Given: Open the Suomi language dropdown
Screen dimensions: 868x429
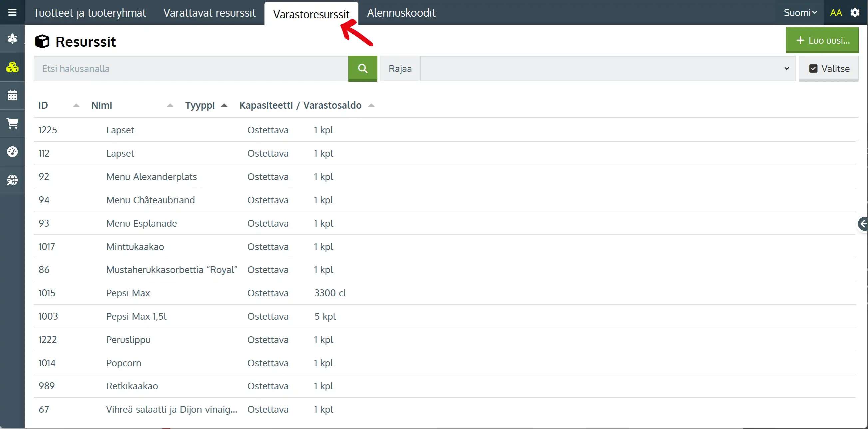Looking at the screenshot, I should 800,12.
